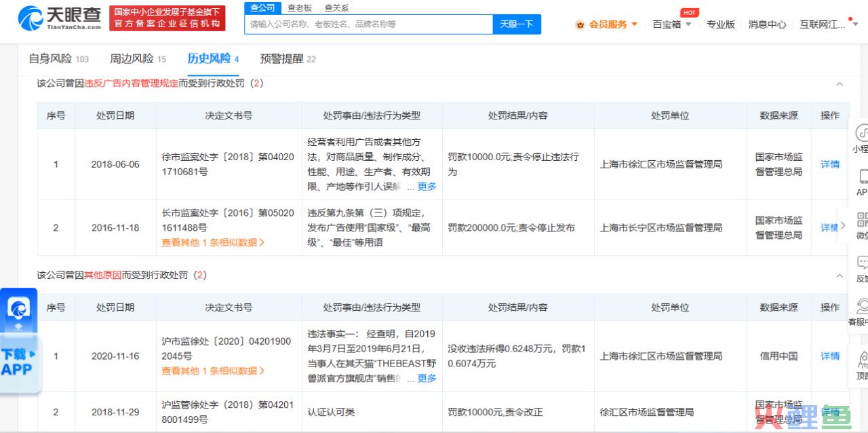Collapse the 其他原因 penalty section
The image size is (868, 433).
click(840, 276)
